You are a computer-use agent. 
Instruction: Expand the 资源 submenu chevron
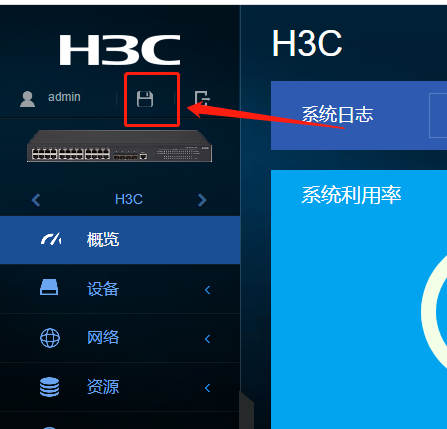pyautogui.click(x=207, y=388)
